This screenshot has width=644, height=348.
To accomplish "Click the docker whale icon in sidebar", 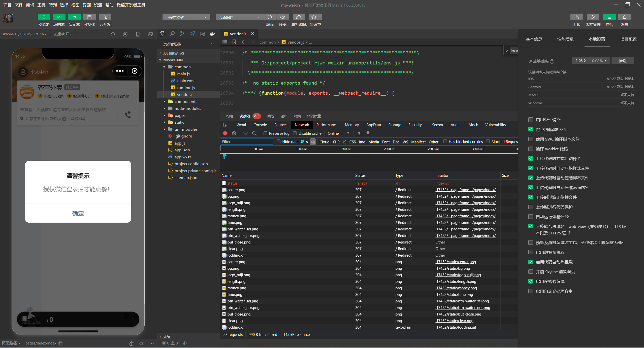I will click(x=212, y=34).
